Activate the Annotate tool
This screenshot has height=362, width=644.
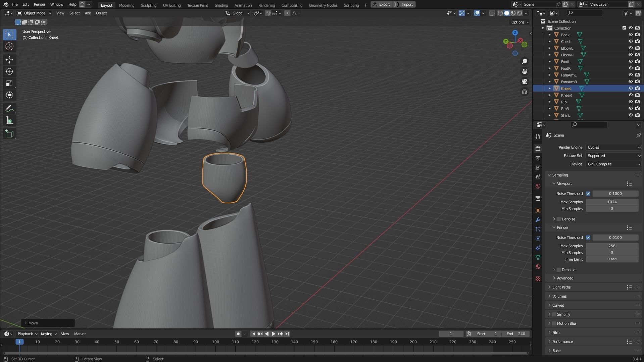[9, 109]
